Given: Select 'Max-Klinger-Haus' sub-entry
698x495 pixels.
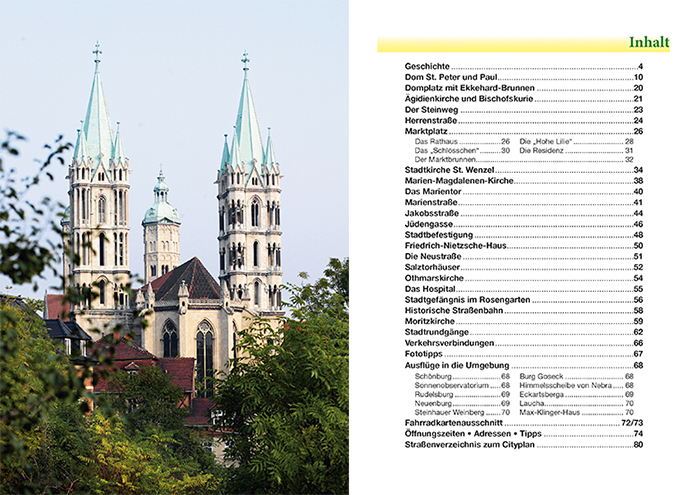Looking at the screenshot, I should click(576, 413).
